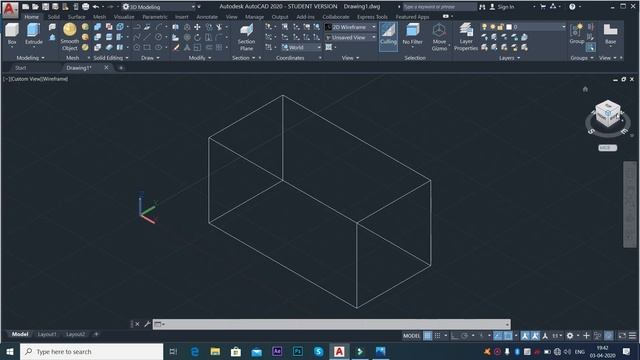Add a new layout with plus button

96,334
